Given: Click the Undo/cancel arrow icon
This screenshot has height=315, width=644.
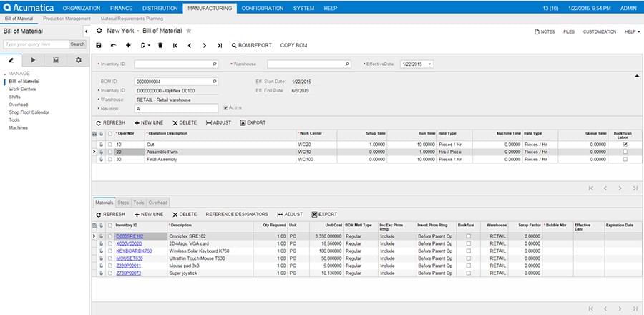Looking at the screenshot, I should 113,46.
